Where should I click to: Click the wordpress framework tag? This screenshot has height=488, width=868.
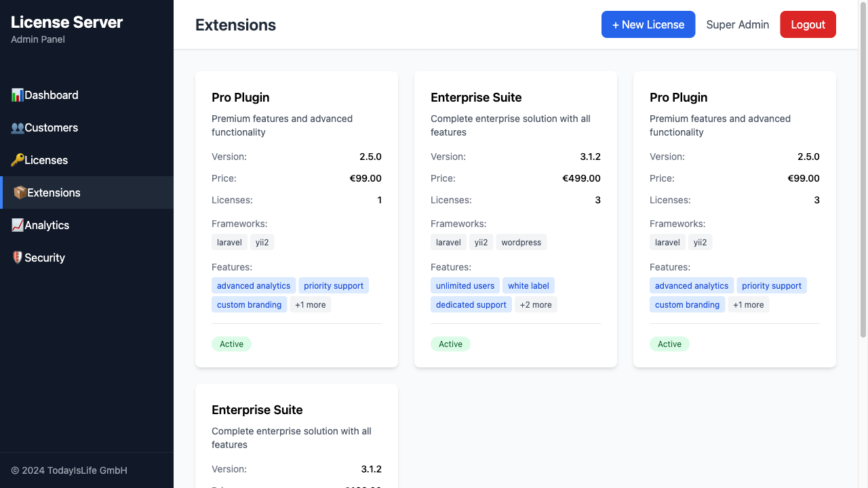tap(521, 242)
